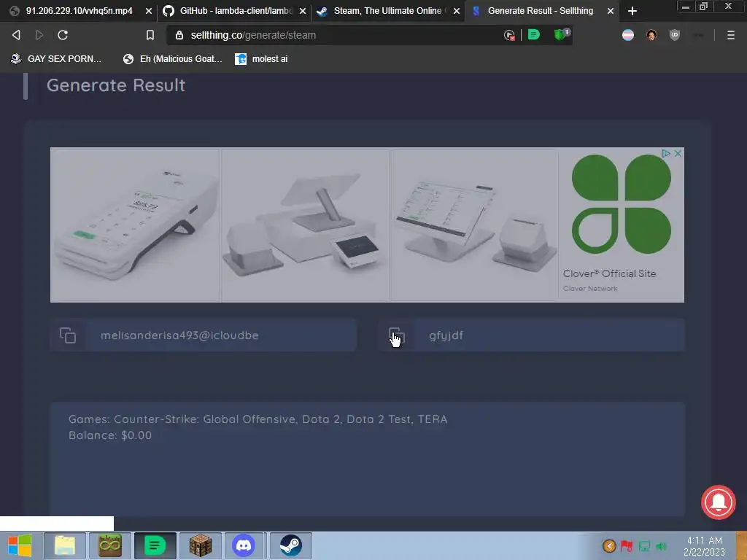Open the red flag Action Center tray icon

627,545
